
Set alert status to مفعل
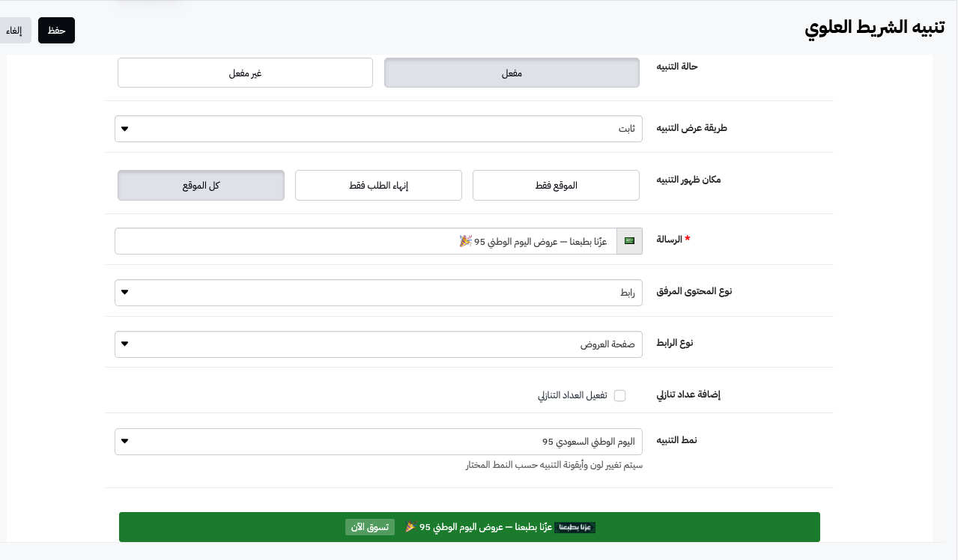point(512,73)
